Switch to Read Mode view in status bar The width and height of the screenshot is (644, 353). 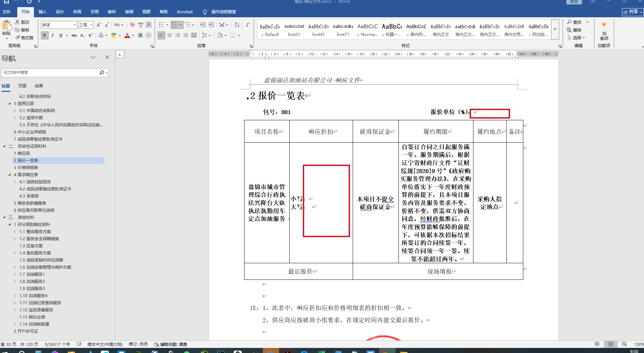tap(597, 344)
